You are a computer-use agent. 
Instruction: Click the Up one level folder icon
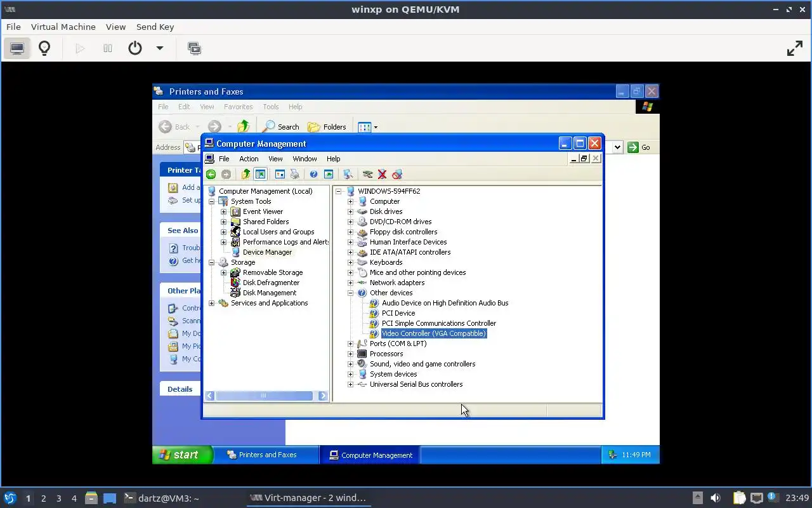pos(246,174)
